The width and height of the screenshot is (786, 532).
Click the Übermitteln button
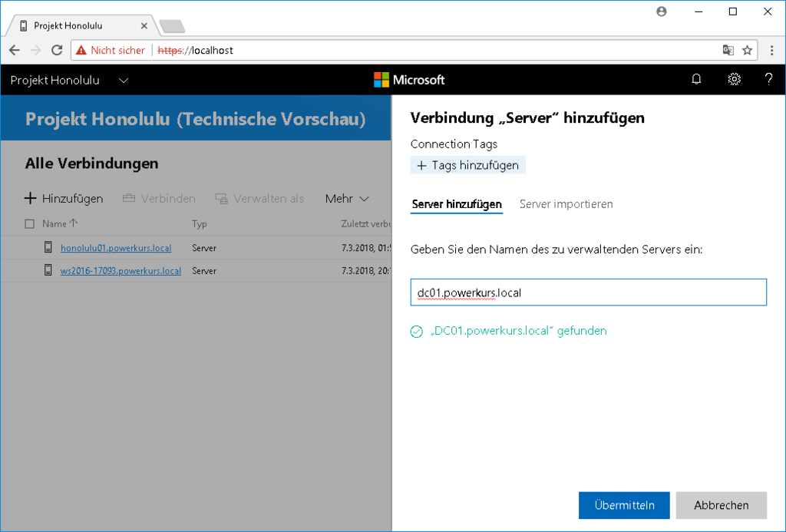pyautogui.click(x=624, y=505)
